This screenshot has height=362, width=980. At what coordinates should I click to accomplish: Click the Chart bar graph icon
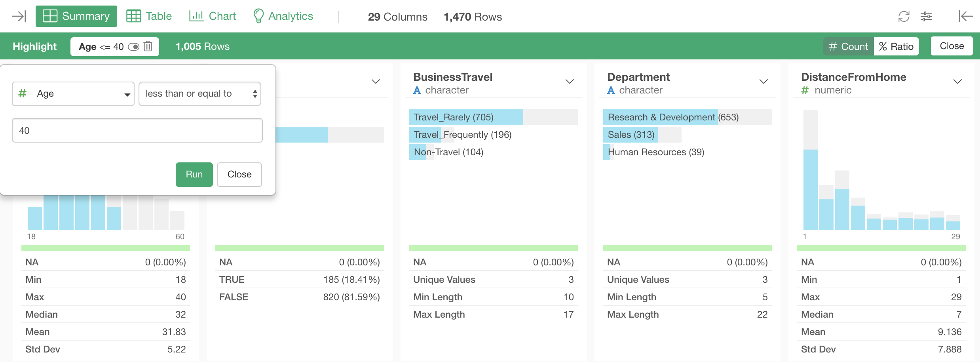coord(196,16)
